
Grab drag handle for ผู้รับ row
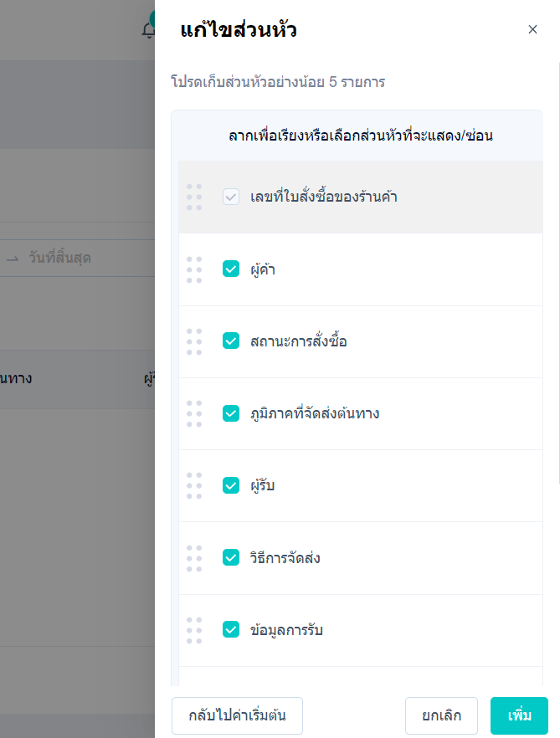click(x=194, y=485)
